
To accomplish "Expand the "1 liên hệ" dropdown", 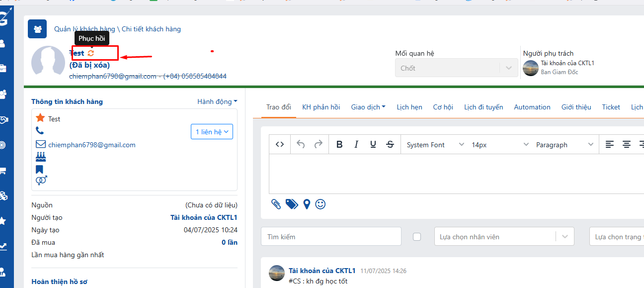I will click(x=212, y=132).
